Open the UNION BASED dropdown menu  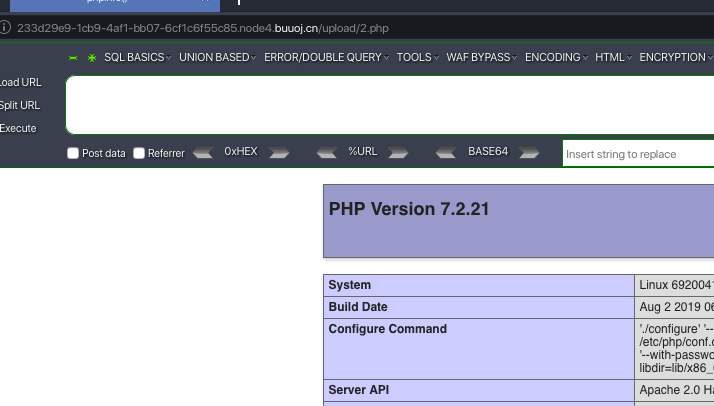218,57
